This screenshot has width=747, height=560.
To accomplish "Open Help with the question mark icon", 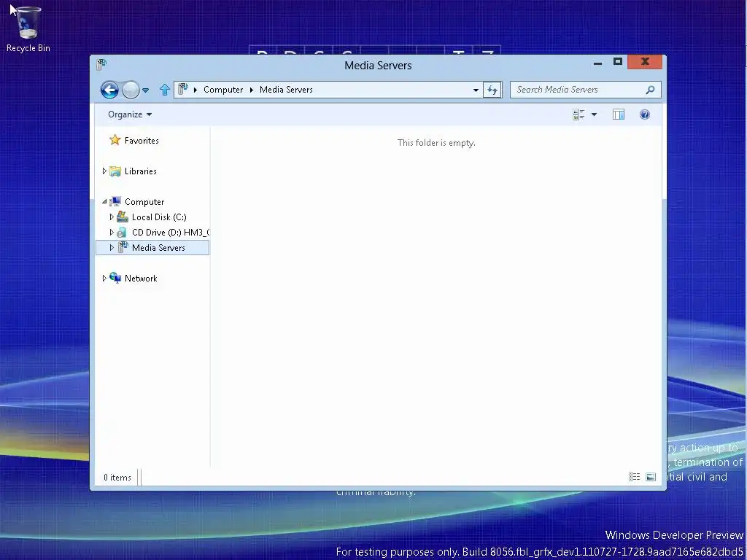I will coord(645,114).
